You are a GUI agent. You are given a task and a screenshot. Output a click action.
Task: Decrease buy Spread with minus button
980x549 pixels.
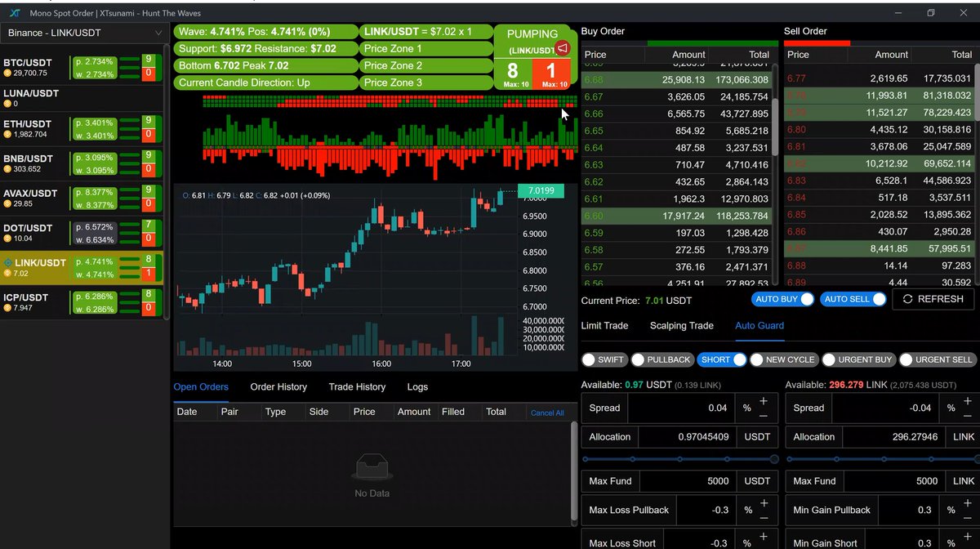click(763, 415)
